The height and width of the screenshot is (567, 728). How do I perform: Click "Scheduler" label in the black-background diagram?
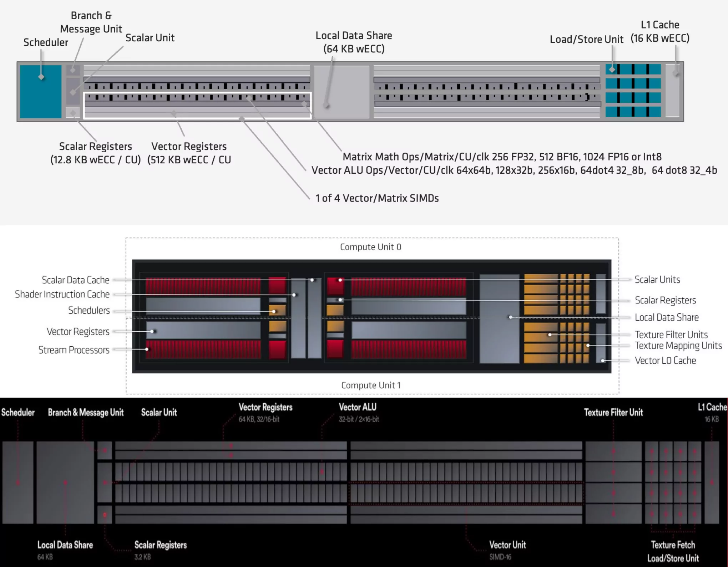[x=18, y=413]
